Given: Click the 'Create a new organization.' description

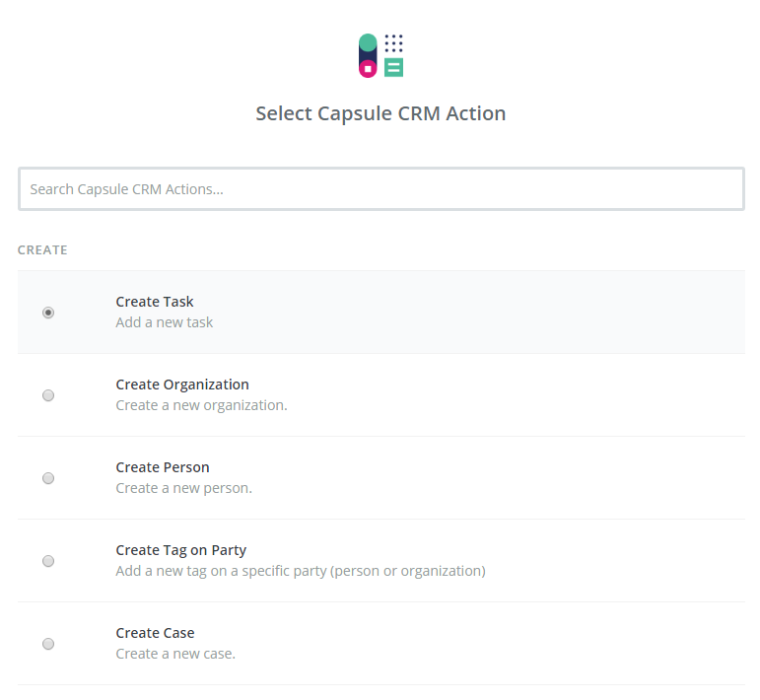Looking at the screenshot, I should (201, 405).
